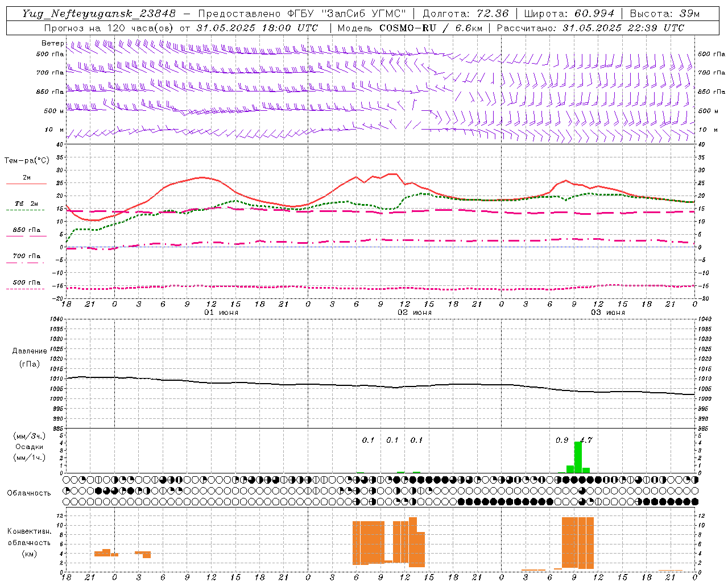Click the station name Yug_Nefteyugansk_23848 in the header
The height and width of the screenshot is (582, 728).
point(99,14)
